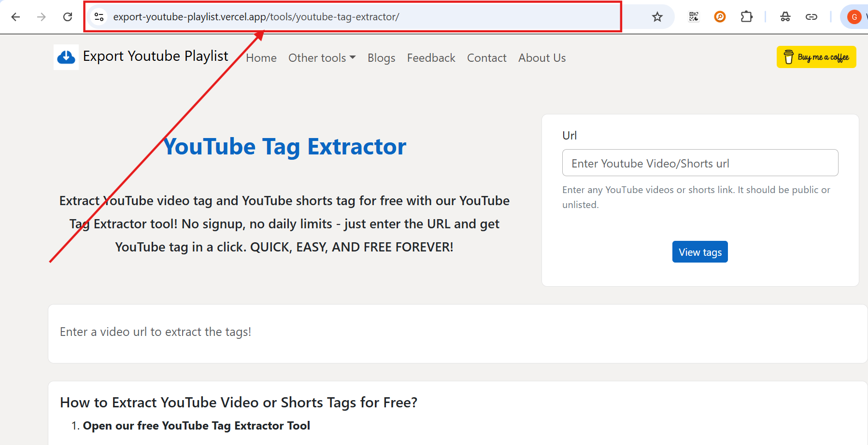The width and height of the screenshot is (868, 445).
Task: Click the View tags button
Action: [699, 251]
